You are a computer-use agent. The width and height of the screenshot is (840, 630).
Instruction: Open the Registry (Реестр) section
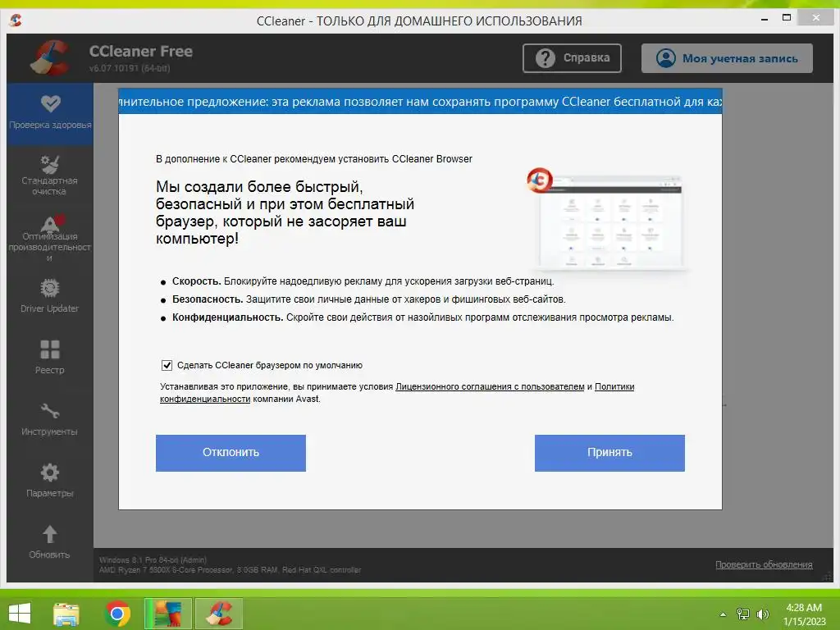point(50,357)
